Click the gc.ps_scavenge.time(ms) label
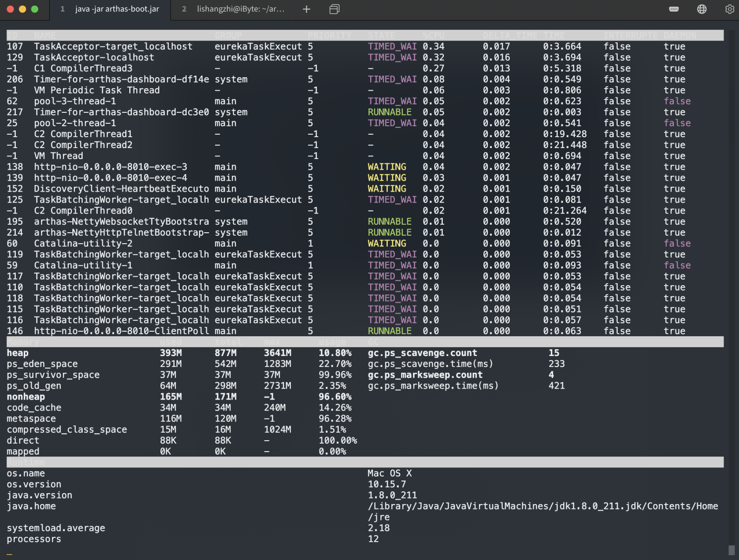The height and width of the screenshot is (560, 739). click(430, 364)
